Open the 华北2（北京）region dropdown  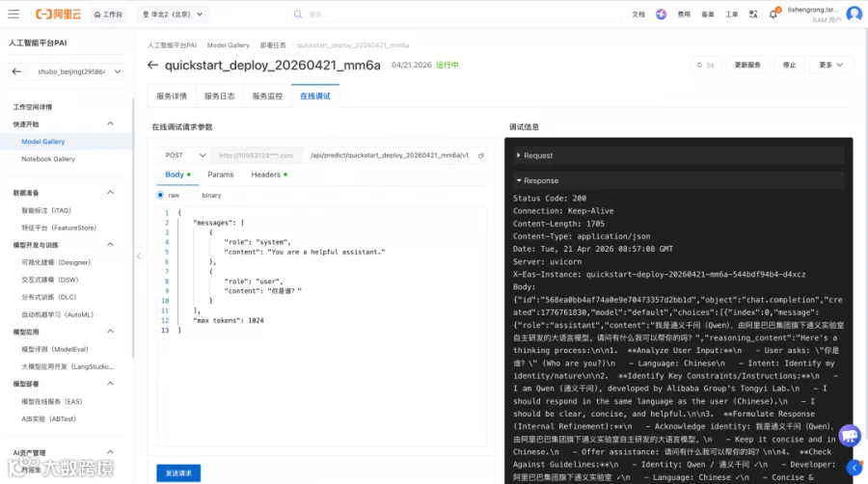pos(173,14)
